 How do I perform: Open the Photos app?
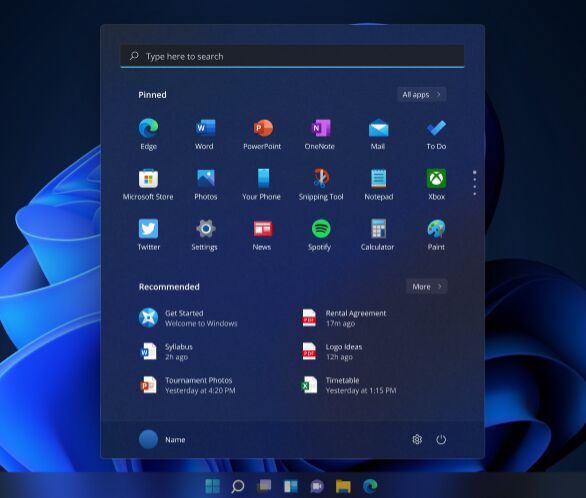(206, 185)
